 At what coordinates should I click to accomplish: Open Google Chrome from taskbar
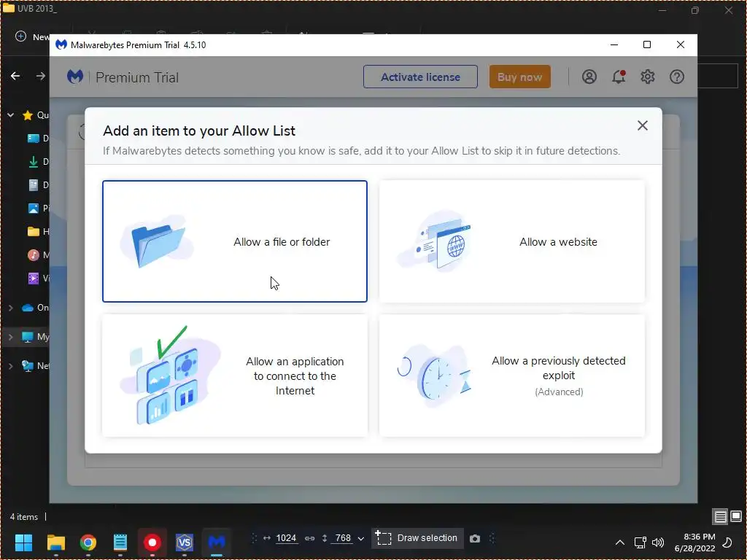(x=88, y=542)
